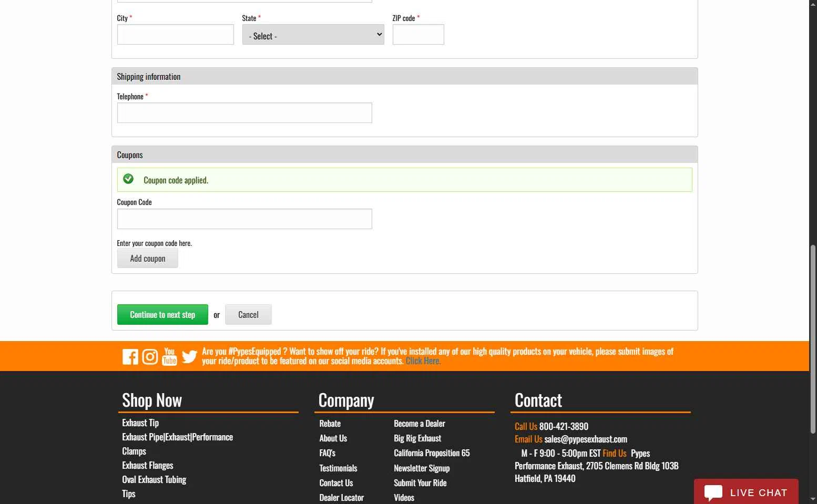Open Submit Your Ride link
This screenshot has width=817, height=504.
420,483
